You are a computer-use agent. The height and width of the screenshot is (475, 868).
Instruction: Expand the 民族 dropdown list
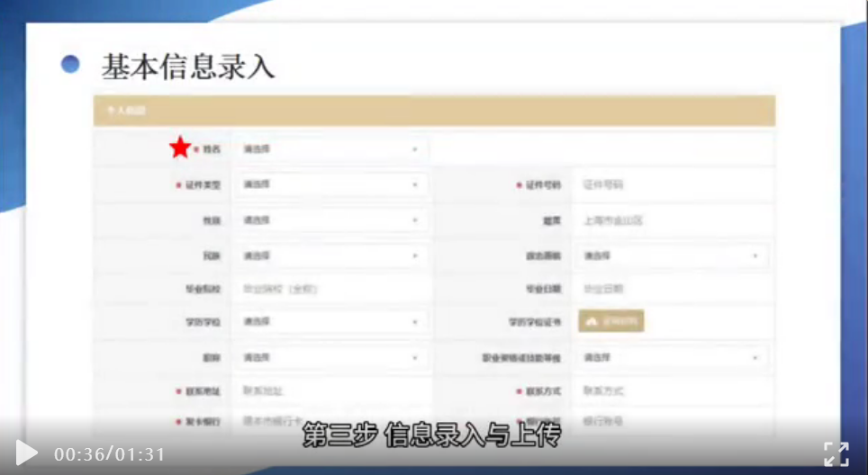(x=330, y=255)
